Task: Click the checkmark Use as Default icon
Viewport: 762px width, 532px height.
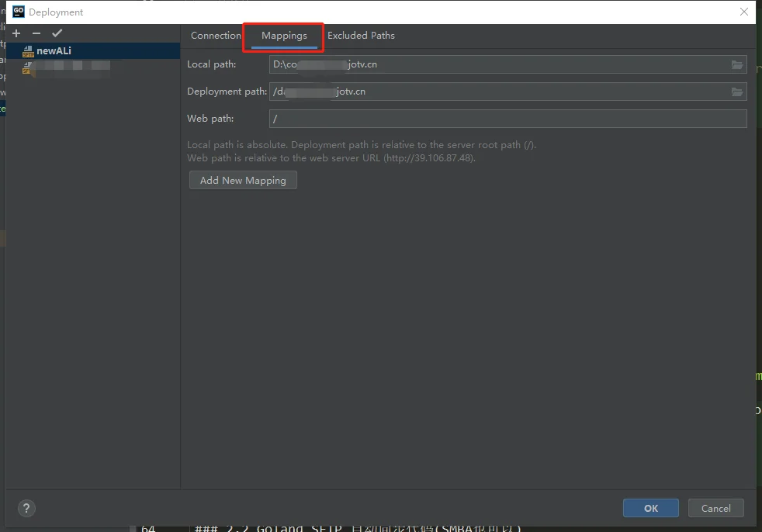Action: [x=57, y=33]
